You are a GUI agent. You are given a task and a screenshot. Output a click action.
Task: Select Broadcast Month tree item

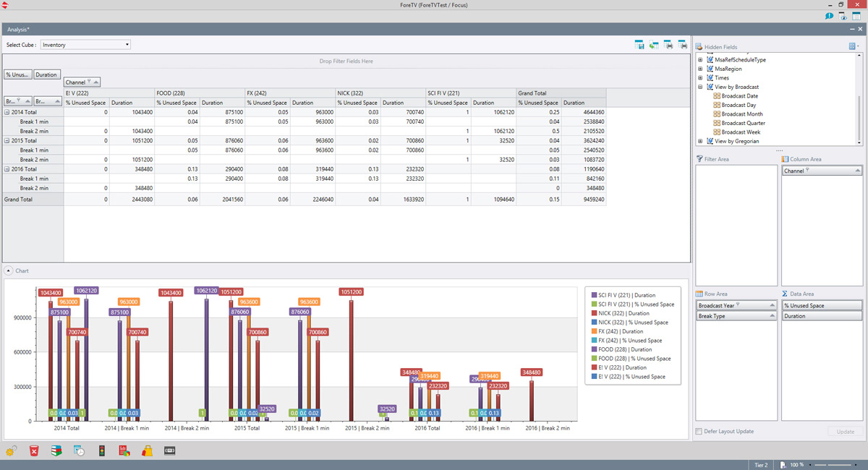(x=741, y=114)
